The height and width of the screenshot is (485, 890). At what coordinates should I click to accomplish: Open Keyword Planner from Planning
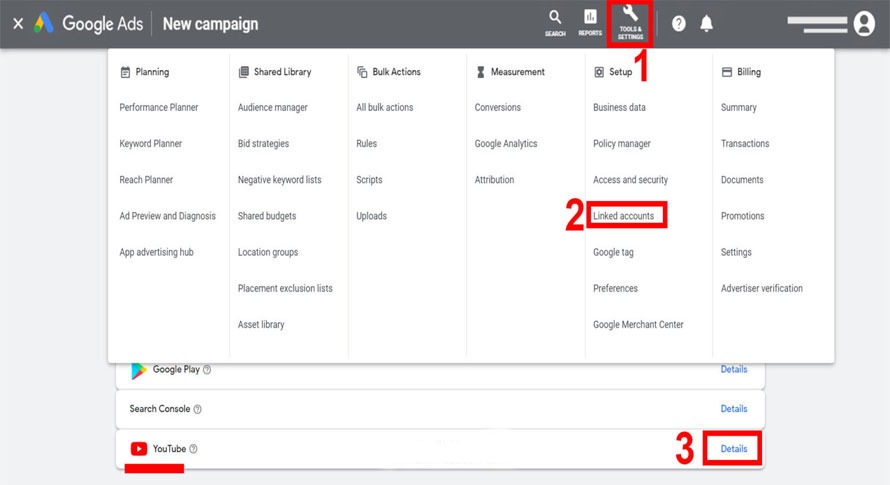pos(151,144)
